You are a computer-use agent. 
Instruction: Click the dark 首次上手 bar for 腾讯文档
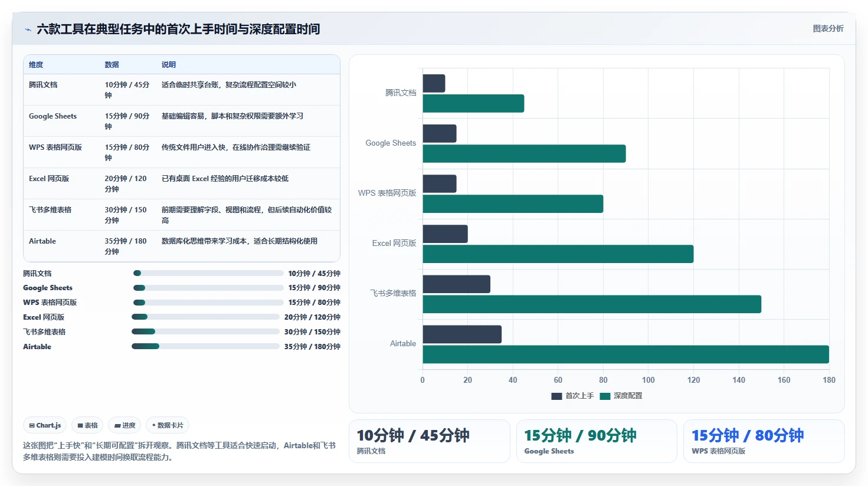click(434, 83)
